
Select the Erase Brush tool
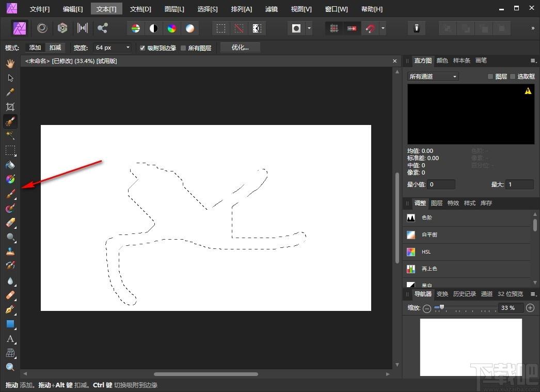[x=10, y=223]
